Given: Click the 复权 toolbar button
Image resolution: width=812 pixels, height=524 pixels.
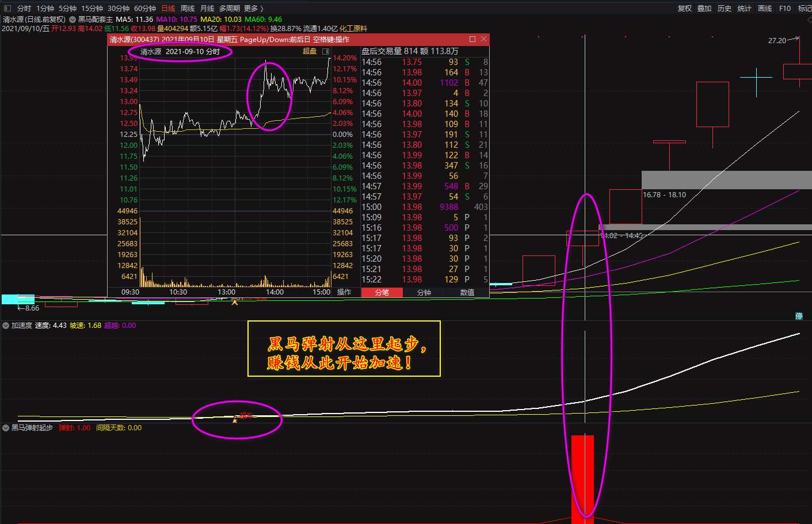Looking at the screenshot, I should [685, 9].
